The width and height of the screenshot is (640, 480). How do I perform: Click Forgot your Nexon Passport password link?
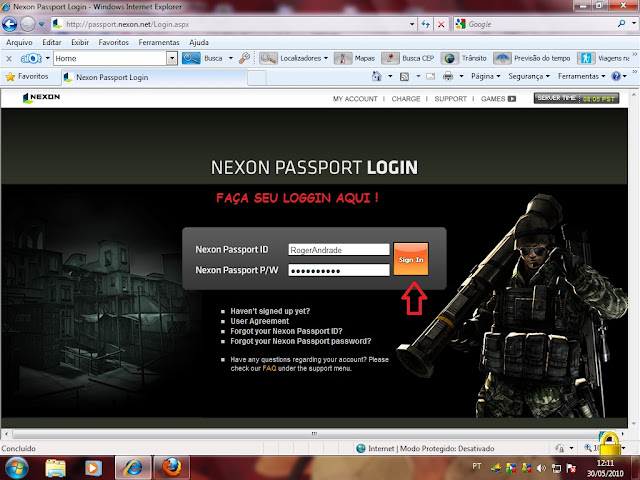(301, 341)
